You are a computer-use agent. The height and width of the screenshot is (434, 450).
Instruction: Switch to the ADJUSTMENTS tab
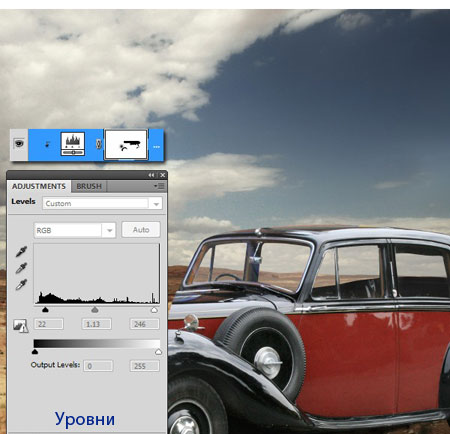click(x=39, y=186)
